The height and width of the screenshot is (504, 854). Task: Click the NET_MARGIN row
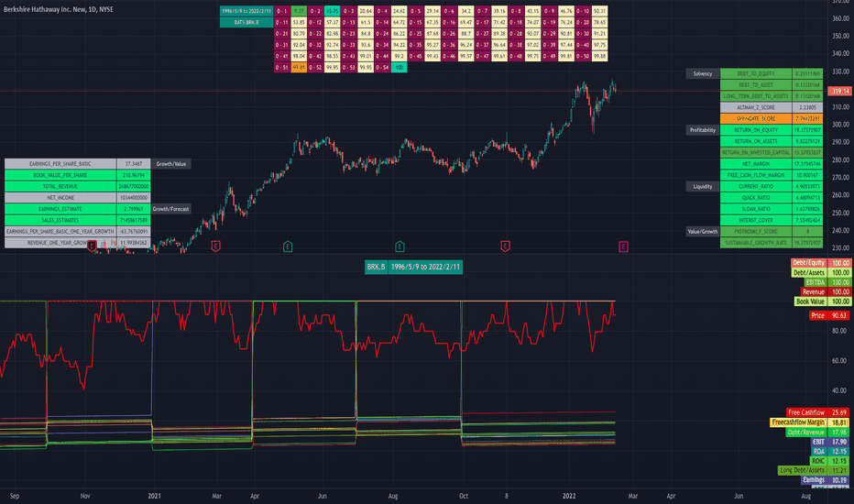[772, 163]
